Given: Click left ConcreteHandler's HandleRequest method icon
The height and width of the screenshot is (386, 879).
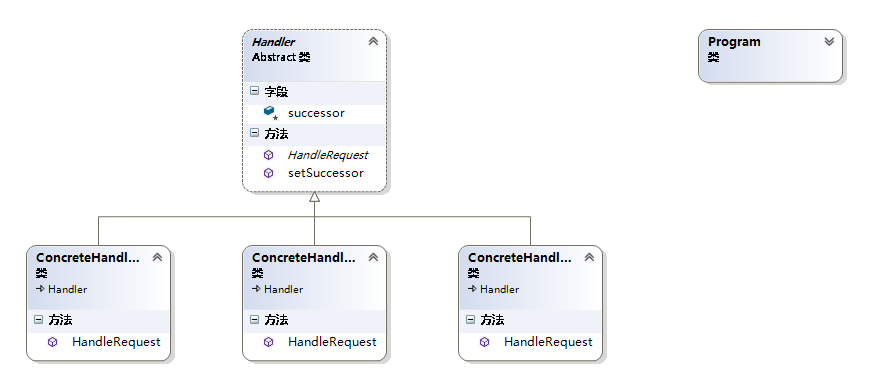Looking at the screenshot, I should (53, 342).
